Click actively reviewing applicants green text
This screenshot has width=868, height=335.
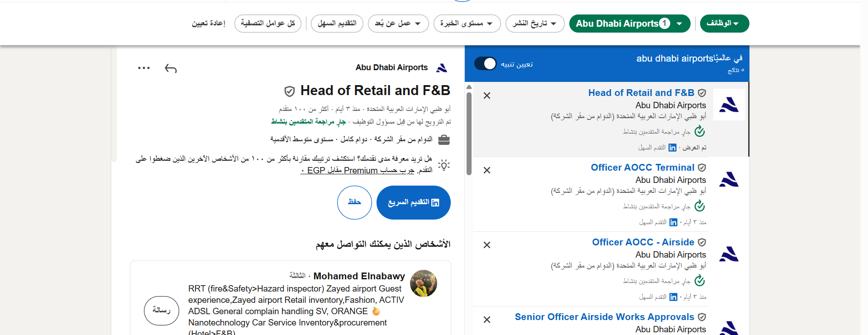(x=308, y=121)
